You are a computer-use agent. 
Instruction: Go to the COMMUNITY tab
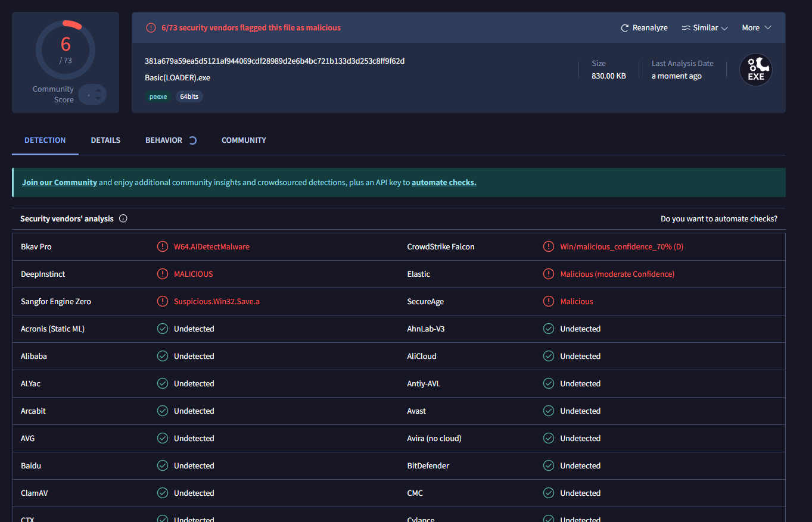[x=244, y=140]
